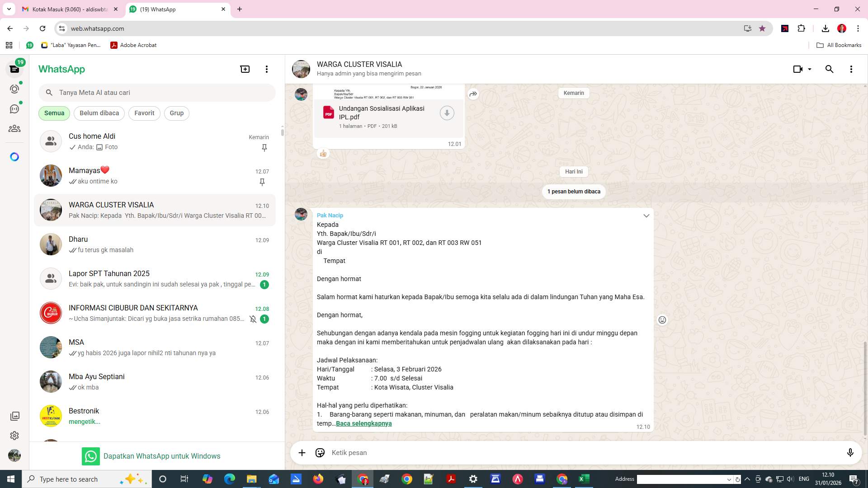This screenshot has width=868, height=488.
Task: Open the Status tab in the left sidebar
Action: [14, 89]
